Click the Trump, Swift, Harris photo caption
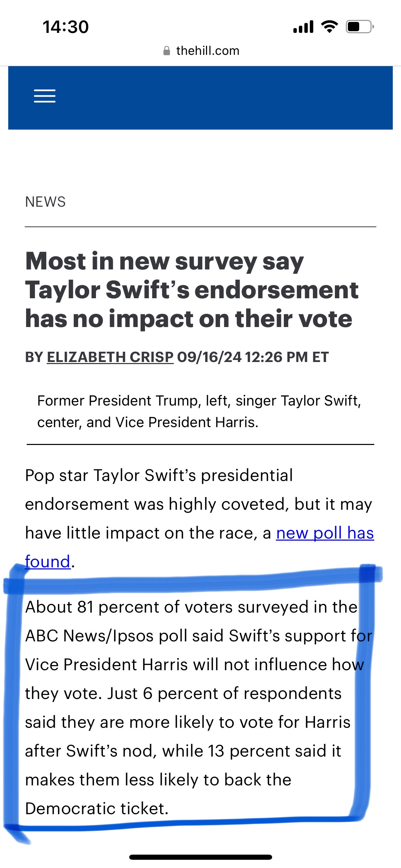This screenshot has height=868, width=401. point(199,411)
